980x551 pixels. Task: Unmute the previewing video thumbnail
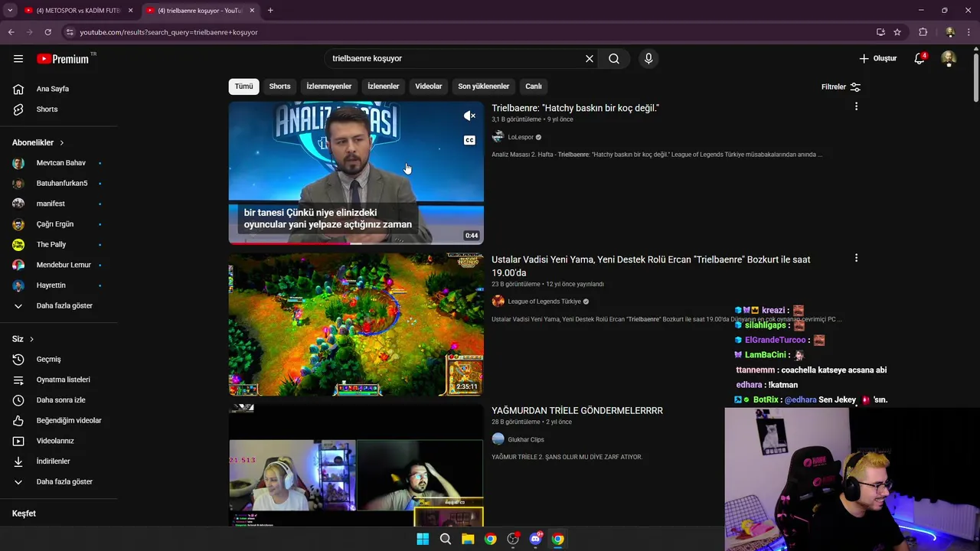469,116
